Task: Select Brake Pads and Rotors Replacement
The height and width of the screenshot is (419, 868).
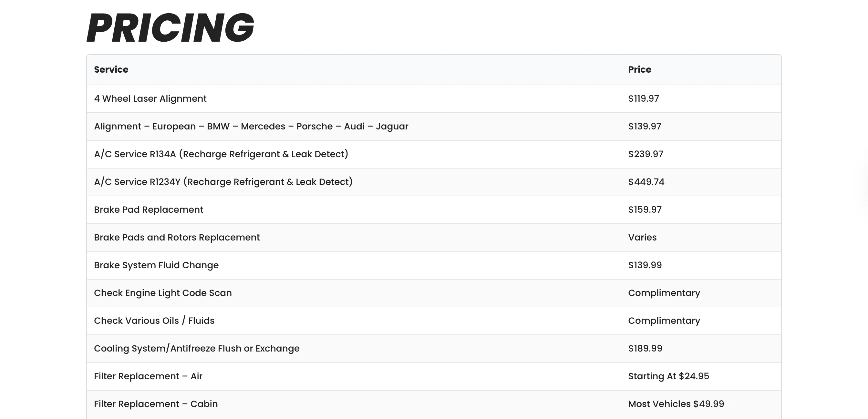Action: click(x=177, y=238)
